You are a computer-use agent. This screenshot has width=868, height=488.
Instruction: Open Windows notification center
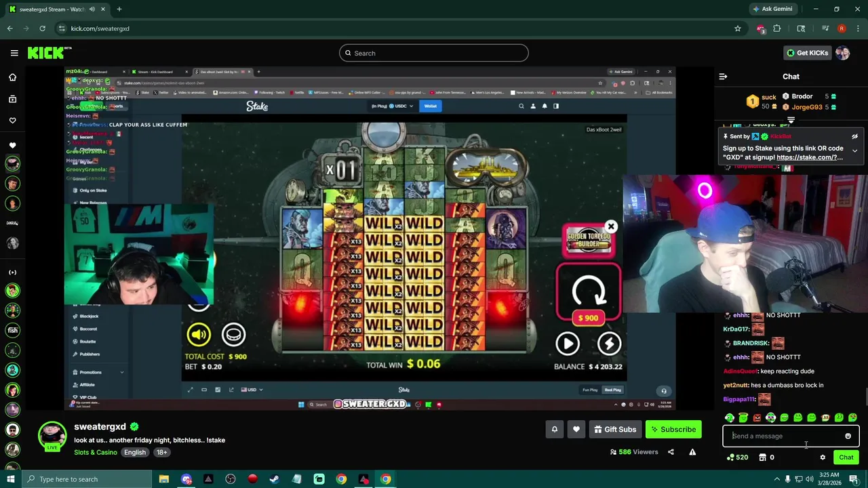(854, 479)
